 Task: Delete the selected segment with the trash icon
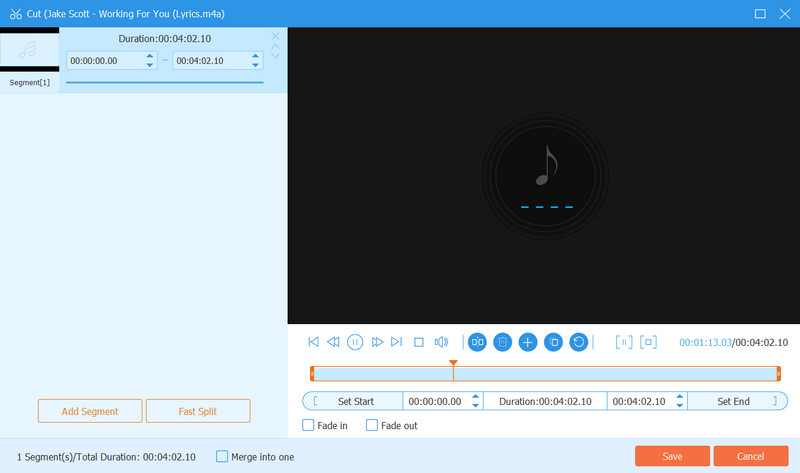[x=503, y=342]
